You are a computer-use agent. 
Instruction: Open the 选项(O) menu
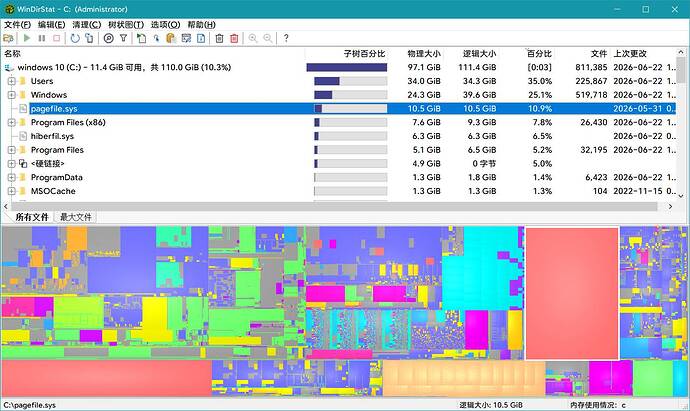pos(165,25)
